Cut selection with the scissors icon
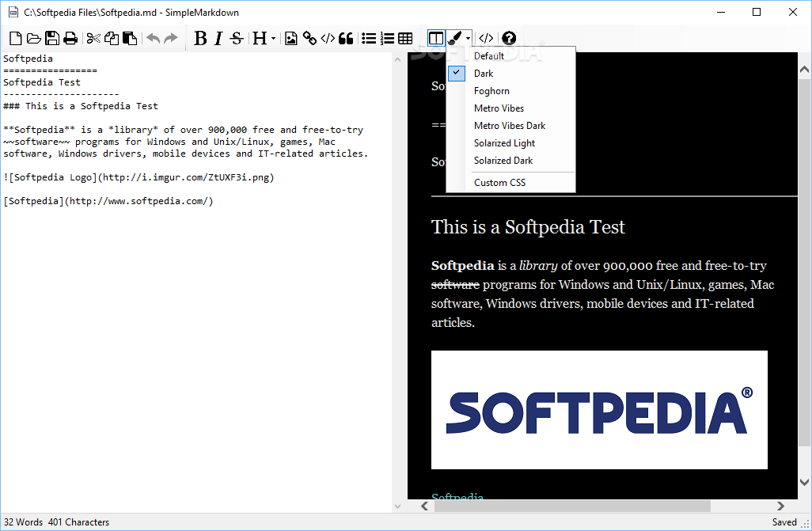 click(93, 38)
